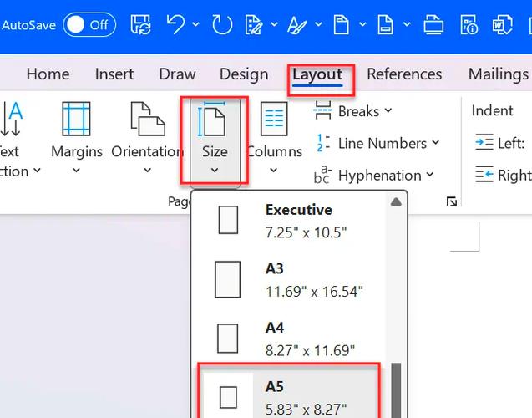This screenshot has width=532, height=418.
Task: Open dropdown next to document pencil icon
Action: 274,24
